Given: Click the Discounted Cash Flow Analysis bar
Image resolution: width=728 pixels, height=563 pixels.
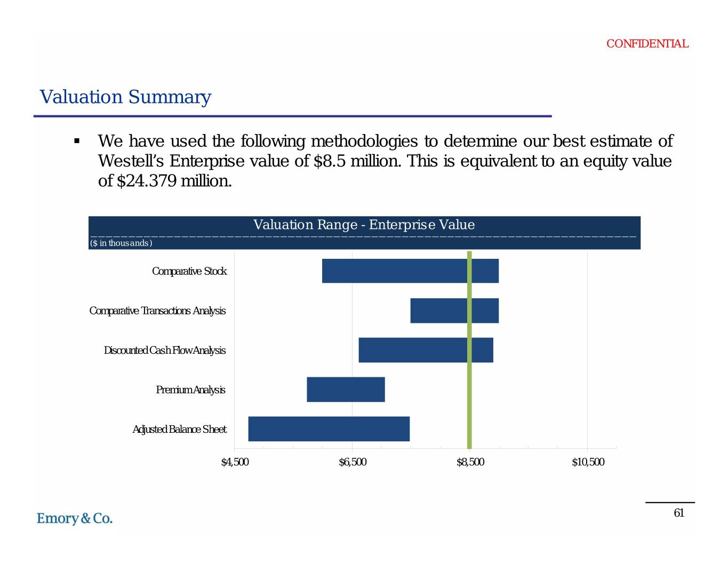Looking at the screenshot, I should pos(426,350).
